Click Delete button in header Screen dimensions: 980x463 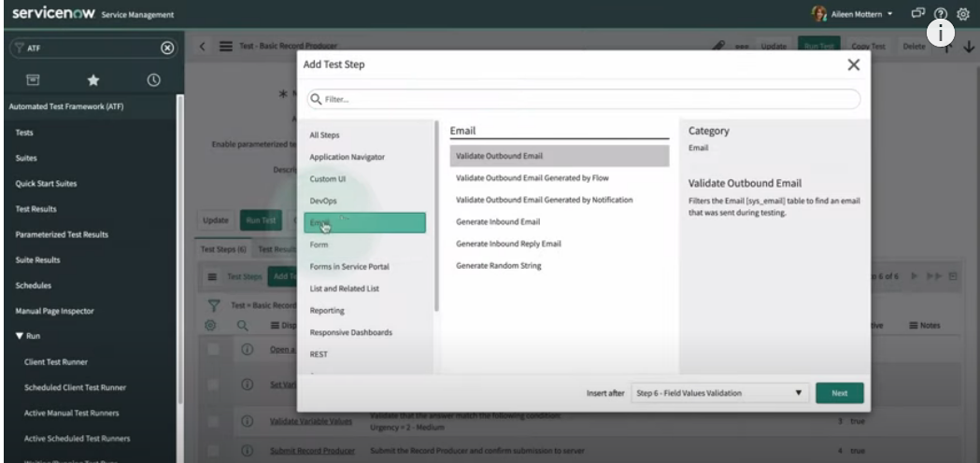(x=914, y=47)
